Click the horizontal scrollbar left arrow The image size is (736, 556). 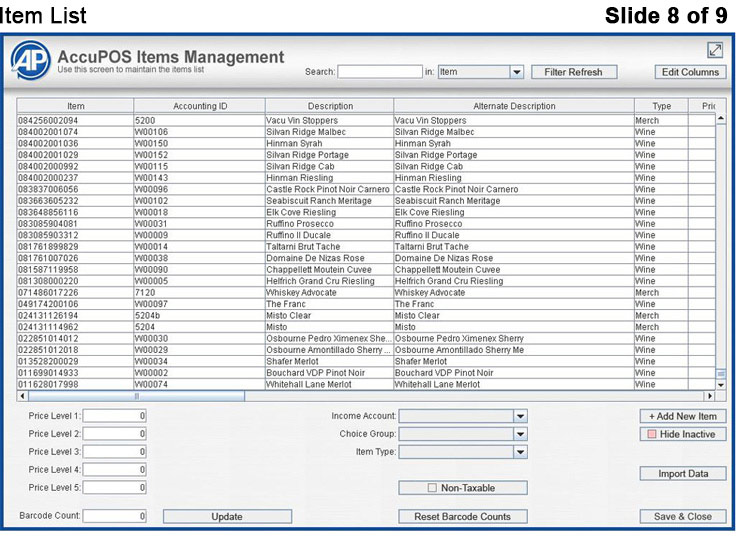tap(22, 396)
